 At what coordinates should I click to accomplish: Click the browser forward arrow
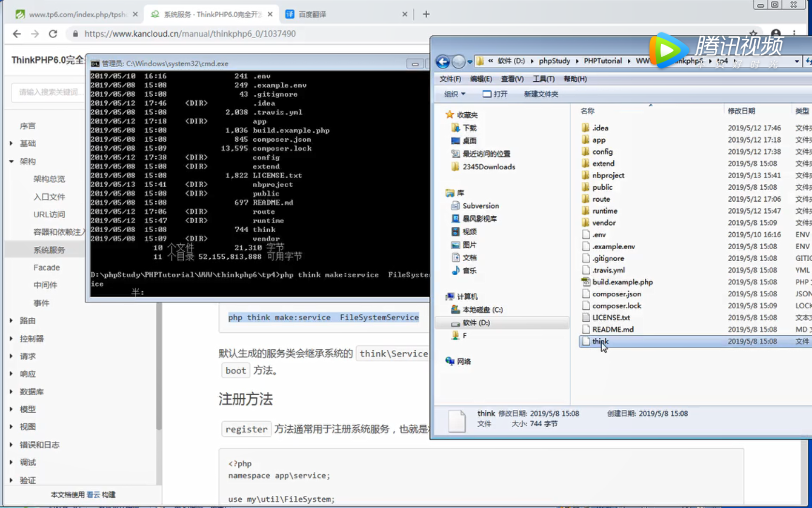tap(35, 34)
